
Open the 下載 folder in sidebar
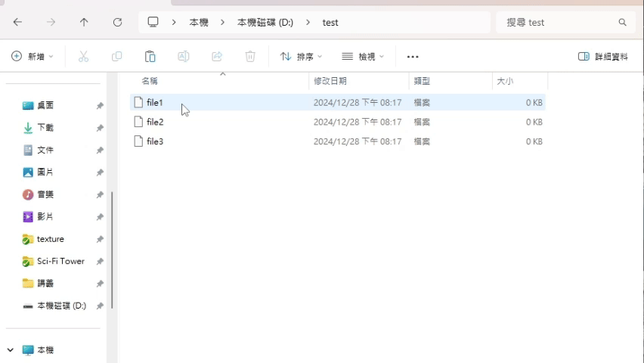(x=45, y=128)
